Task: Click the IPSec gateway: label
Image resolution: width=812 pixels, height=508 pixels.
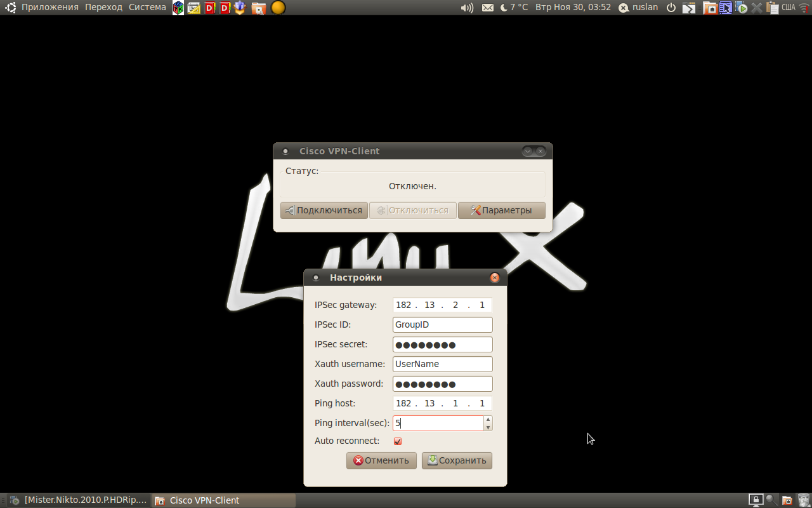Action: point(346,305)
